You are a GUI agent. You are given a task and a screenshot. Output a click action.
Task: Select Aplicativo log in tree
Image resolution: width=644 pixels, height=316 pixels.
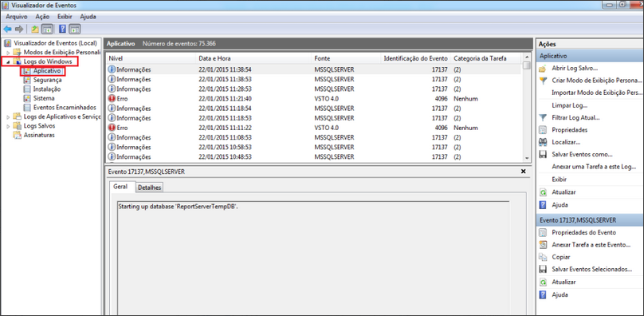[47, 71]
